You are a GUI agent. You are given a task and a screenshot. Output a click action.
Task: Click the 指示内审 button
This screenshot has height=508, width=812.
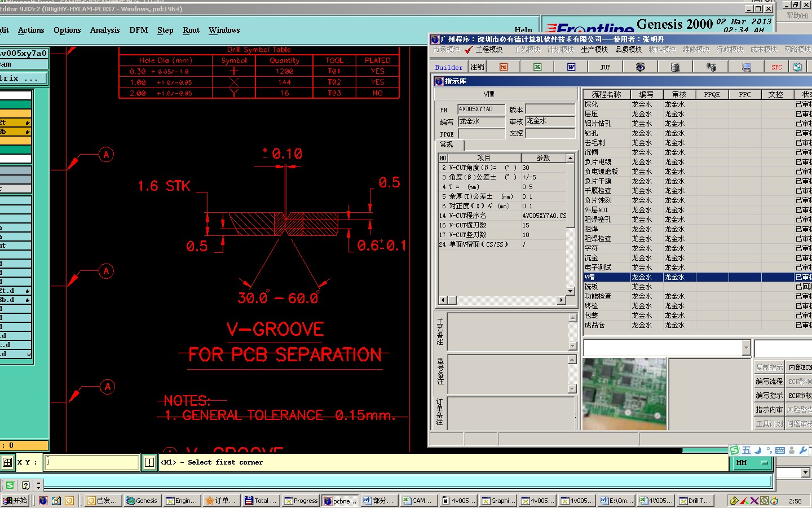point(769,410)
